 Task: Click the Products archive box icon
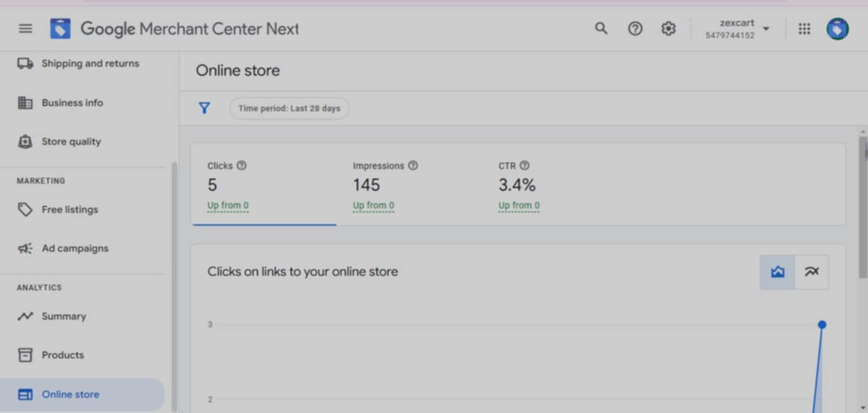pos(25,355)
